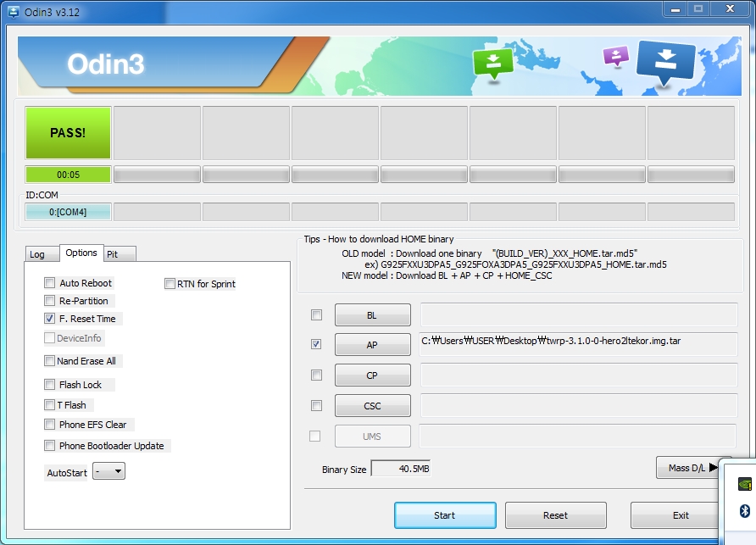
Task: Click the blue download bubble icon in banner
Action: [665, 62]
